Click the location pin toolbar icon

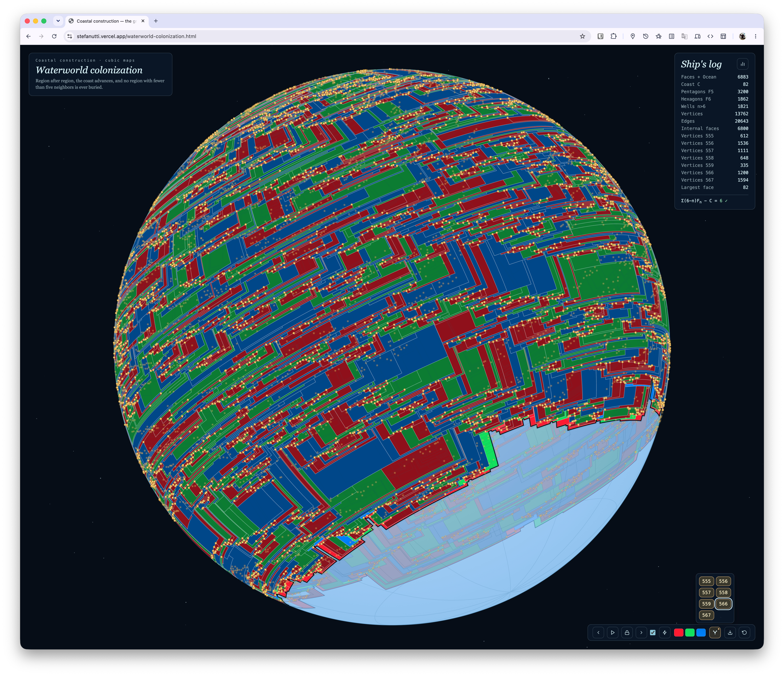633,36
